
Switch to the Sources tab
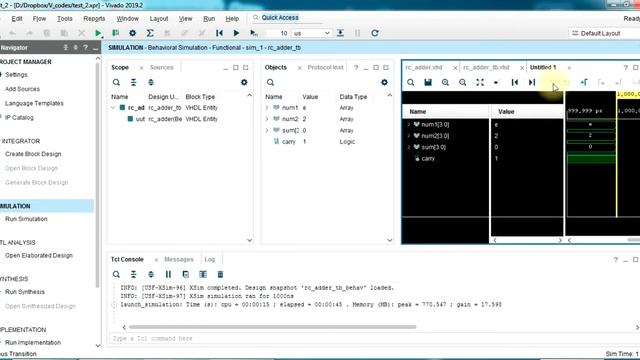pos(161,67)
